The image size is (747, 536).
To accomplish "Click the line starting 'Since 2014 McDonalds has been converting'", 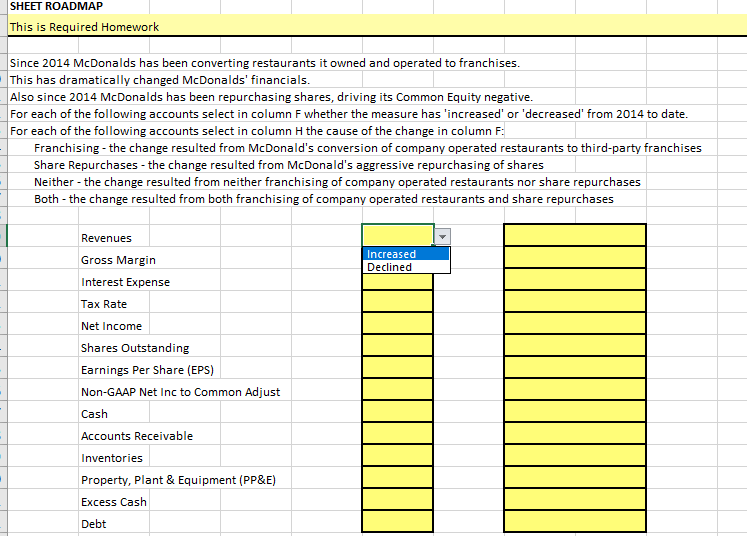I will point(265,63).
